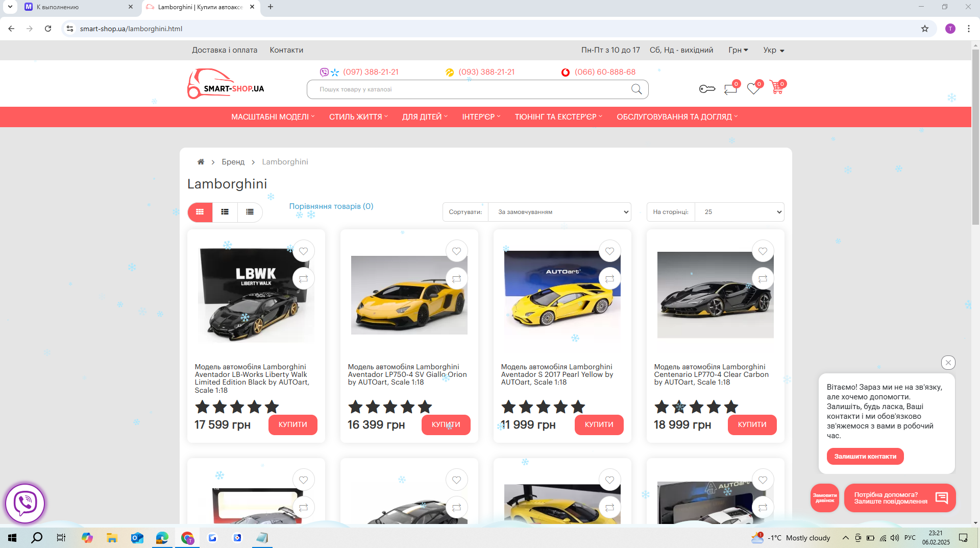Open File Explorer from the taskbar

[x=112, y=538]
